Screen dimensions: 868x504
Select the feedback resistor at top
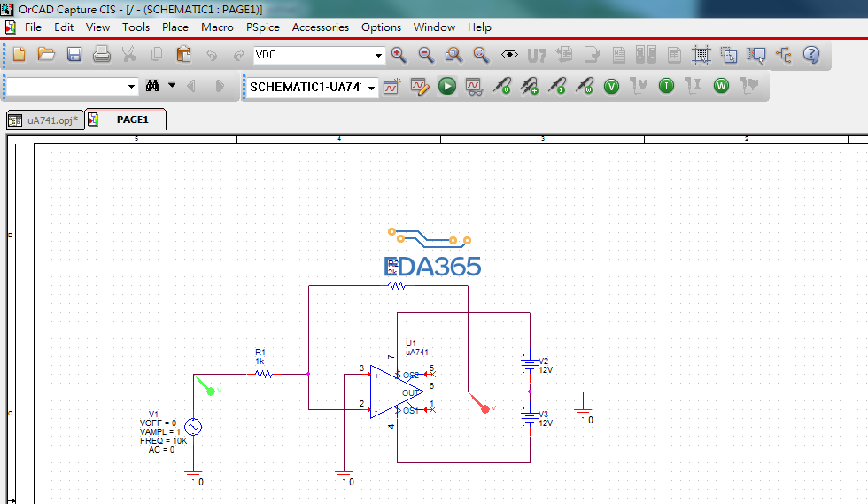coord(397,286)
